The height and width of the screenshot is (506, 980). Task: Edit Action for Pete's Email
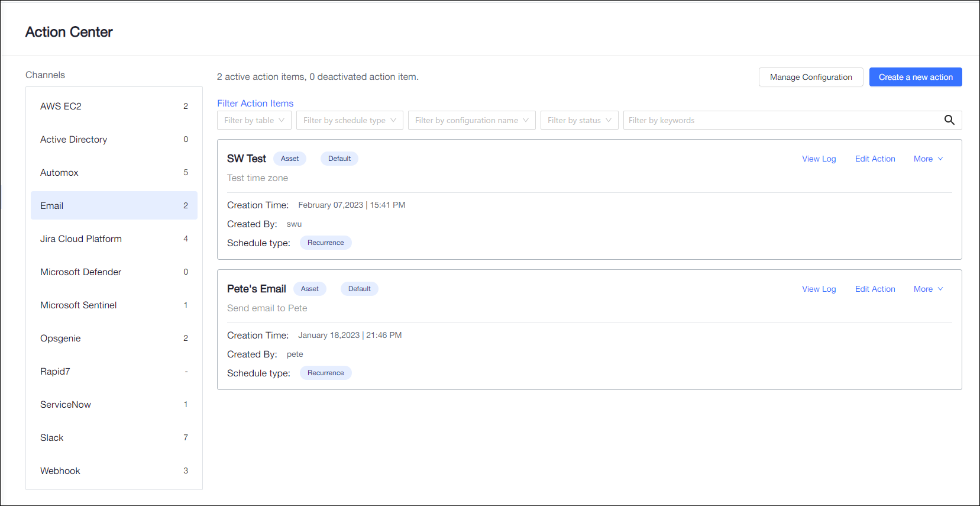(875, 289)
